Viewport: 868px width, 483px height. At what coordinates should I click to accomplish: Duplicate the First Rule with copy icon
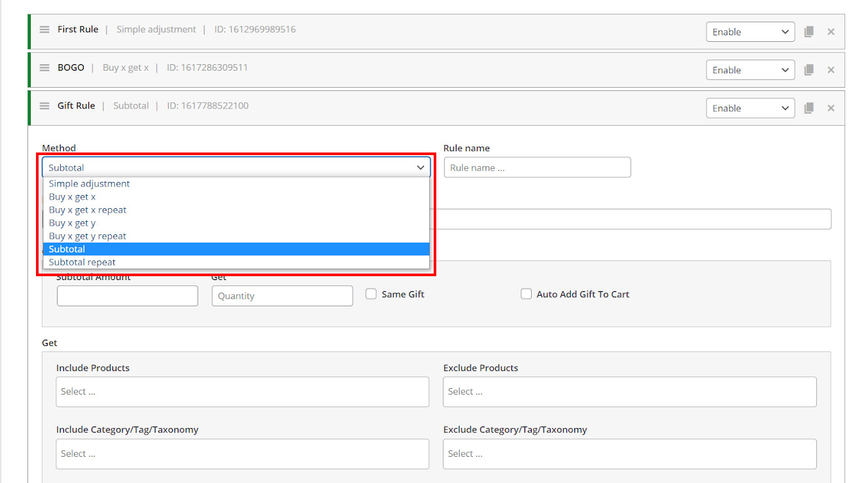click(809, 31)
